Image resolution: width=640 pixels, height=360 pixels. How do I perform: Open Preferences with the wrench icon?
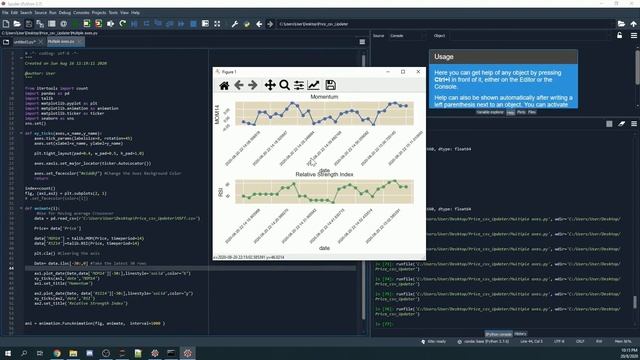(x=235, y=24)
